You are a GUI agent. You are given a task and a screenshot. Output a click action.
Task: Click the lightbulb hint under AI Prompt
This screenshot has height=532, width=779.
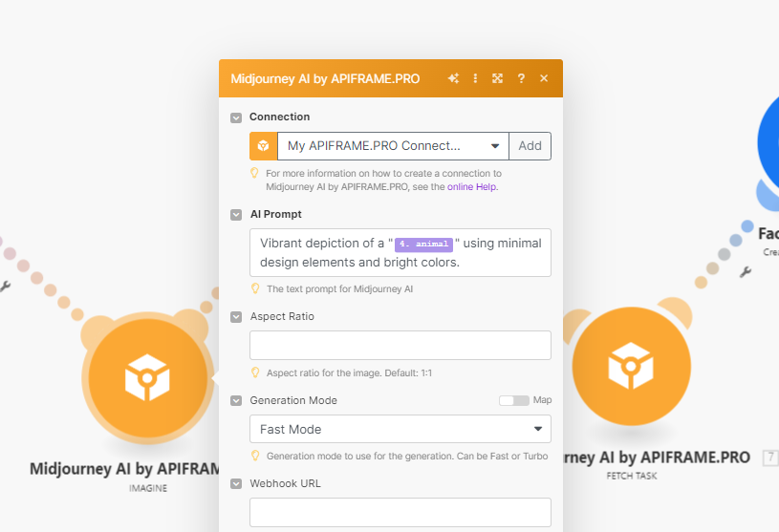click(x=255, y=288)
